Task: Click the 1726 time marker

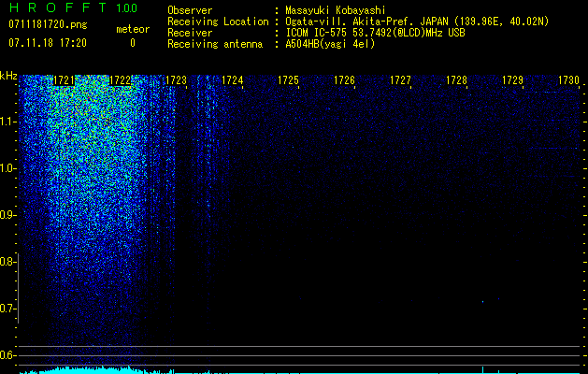Action: 345,80
